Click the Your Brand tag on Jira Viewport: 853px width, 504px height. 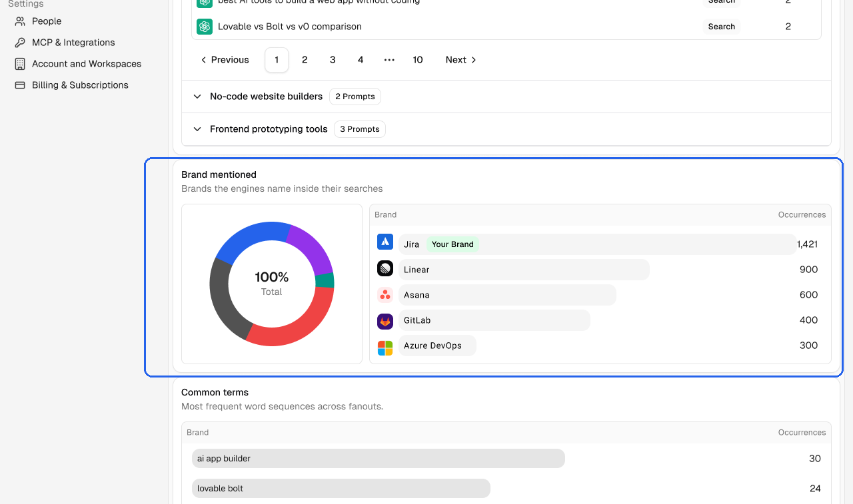click(x=452, y=244)
